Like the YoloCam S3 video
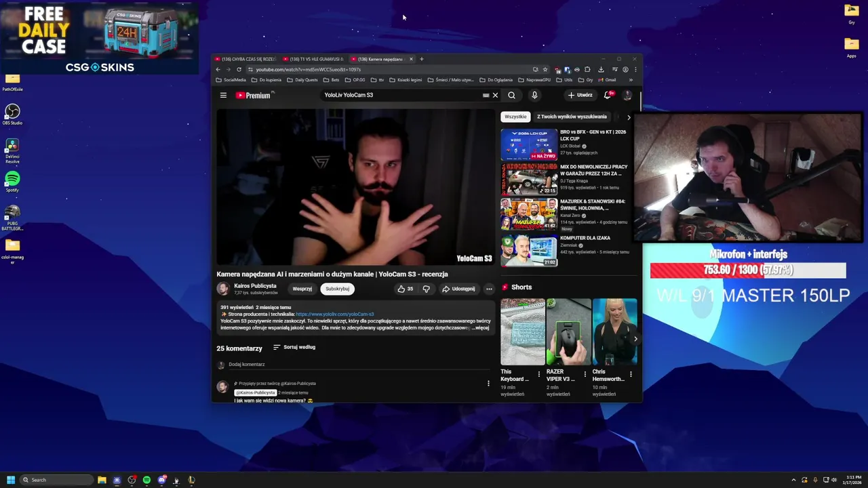Image resolution: width=868 pixels, height=488 pixels. 406,289
